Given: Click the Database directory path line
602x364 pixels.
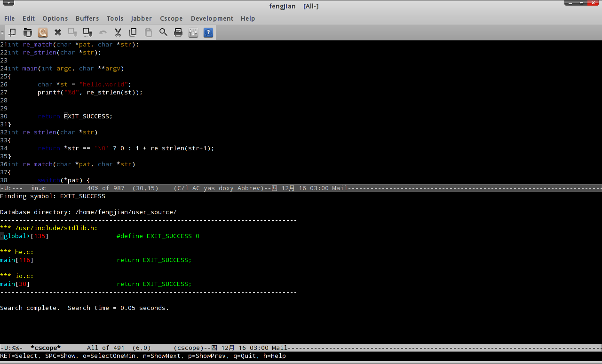Looking at the screenshot, I should [88, 212].
